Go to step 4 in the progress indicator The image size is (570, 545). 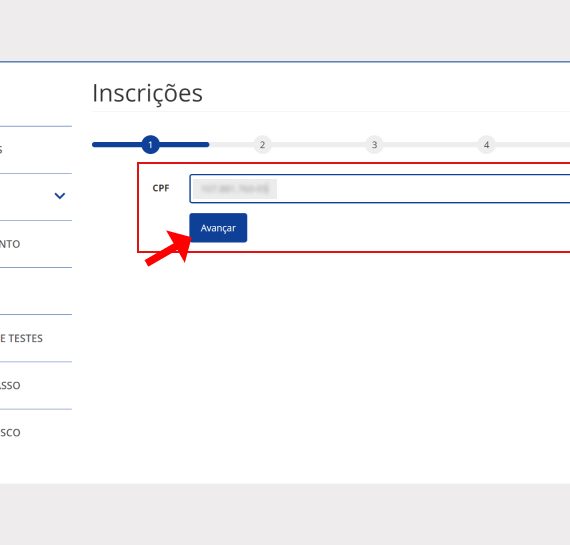pos(486,145)
